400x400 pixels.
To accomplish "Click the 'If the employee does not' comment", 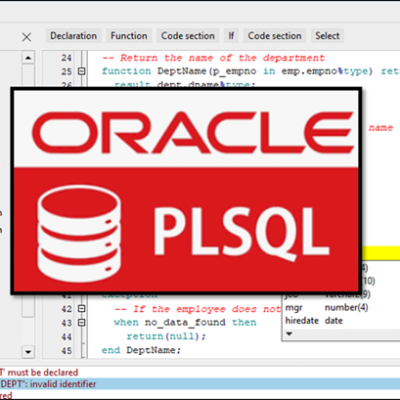I will [x=198, y=309].
